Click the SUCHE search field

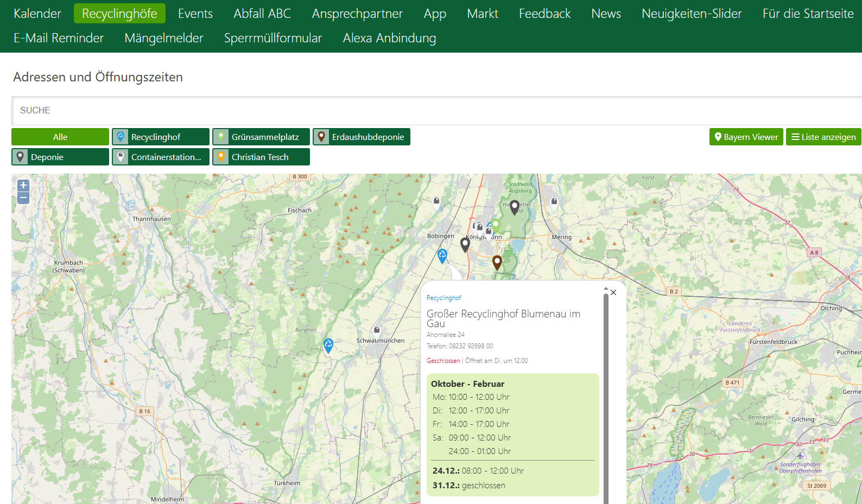click(434, 110)
